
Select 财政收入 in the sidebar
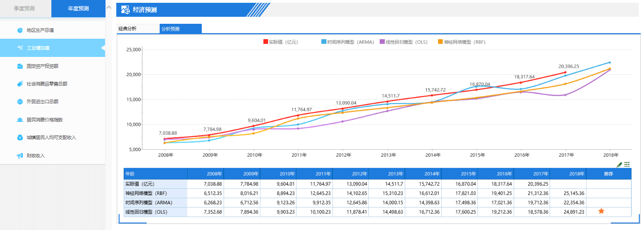click(x=52, y=155)
